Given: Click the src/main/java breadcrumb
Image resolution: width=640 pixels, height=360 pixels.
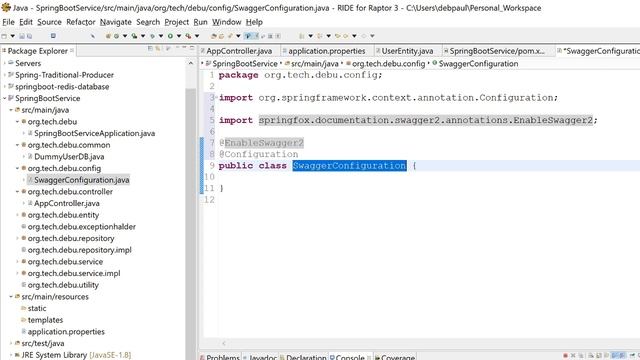Looking at the screenshot, I should coord(315,64).
